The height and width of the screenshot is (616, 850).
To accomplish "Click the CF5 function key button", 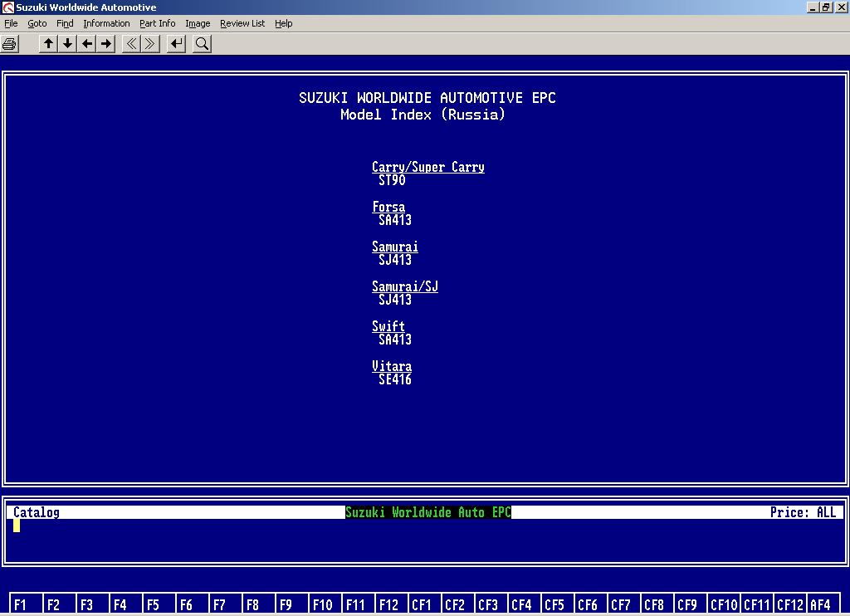I will 557,604.
